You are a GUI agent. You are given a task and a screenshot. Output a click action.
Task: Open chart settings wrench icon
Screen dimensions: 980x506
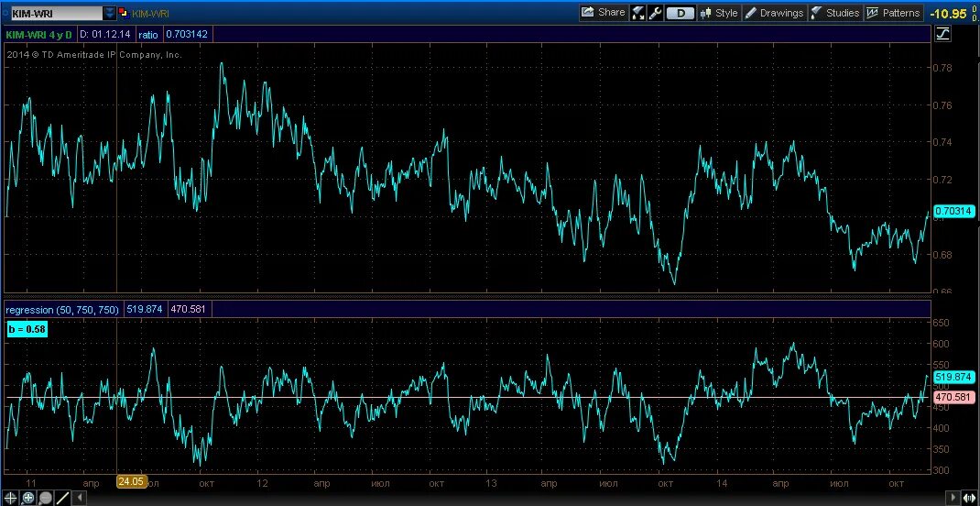point(655,13)
